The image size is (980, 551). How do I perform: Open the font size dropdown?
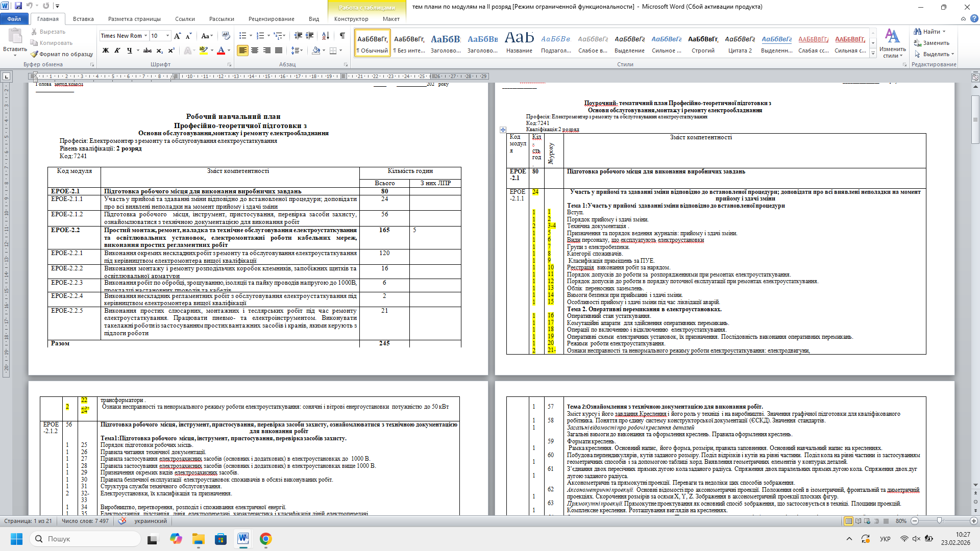tap(167, 36)
